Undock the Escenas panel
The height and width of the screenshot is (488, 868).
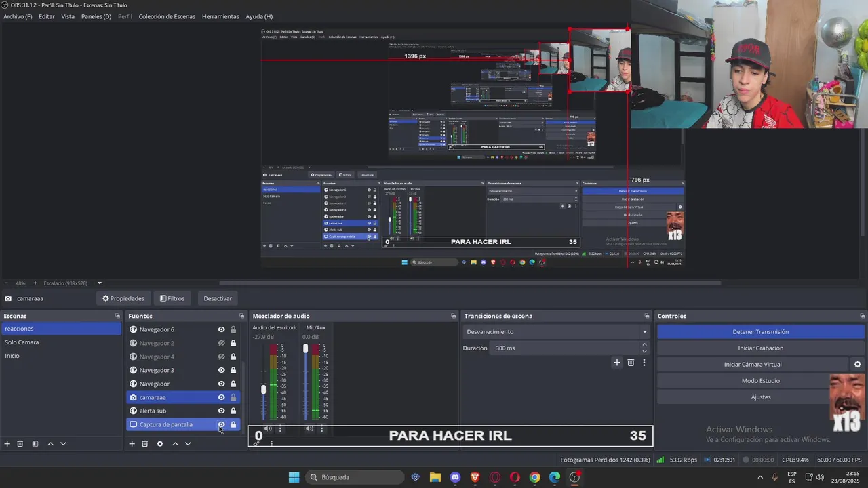(117, 316)
